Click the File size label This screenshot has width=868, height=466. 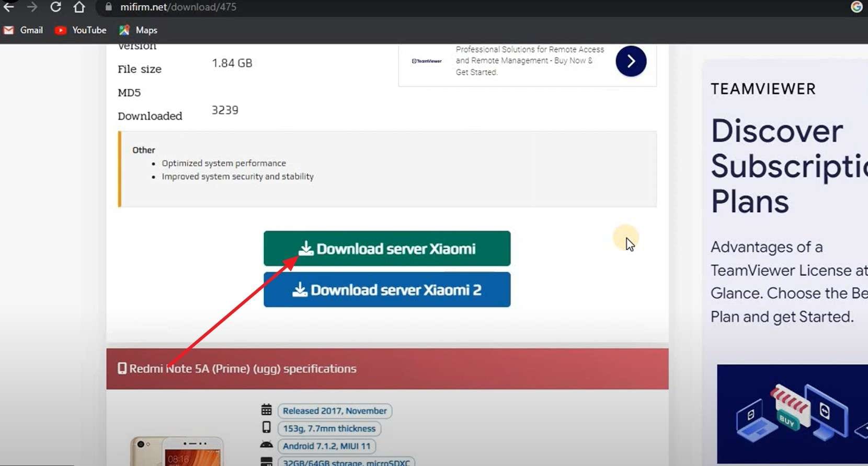140,69
